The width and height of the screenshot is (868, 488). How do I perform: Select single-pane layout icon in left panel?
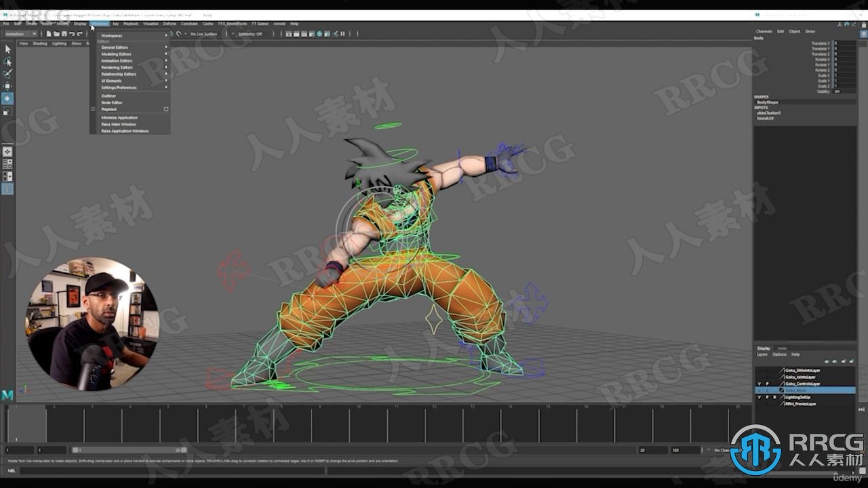pos(7,152)
